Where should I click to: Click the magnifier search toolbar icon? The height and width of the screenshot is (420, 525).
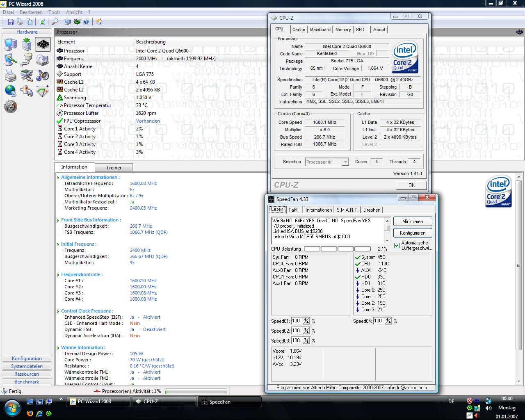(x=55, y=22)
